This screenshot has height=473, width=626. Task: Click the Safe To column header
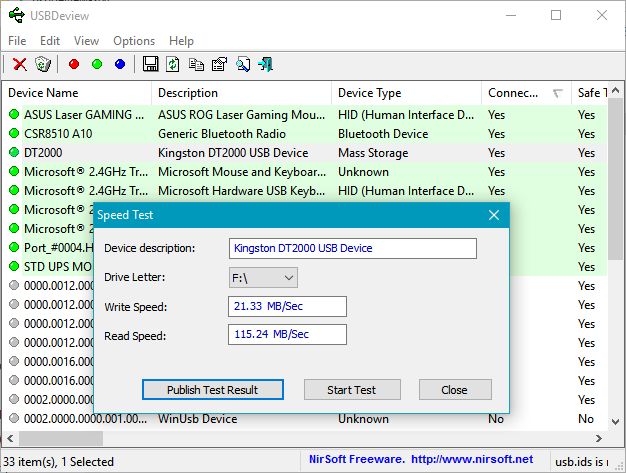tap(590, 93)
